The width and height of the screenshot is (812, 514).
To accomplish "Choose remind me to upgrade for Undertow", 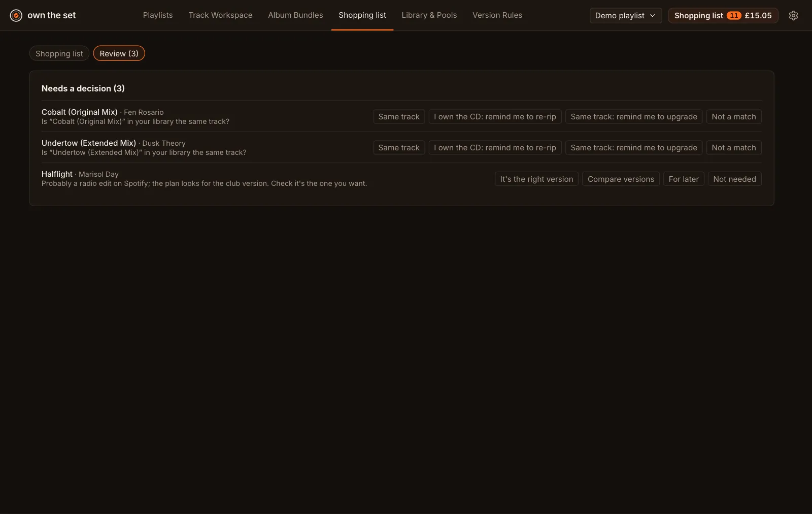I will 634,148.
